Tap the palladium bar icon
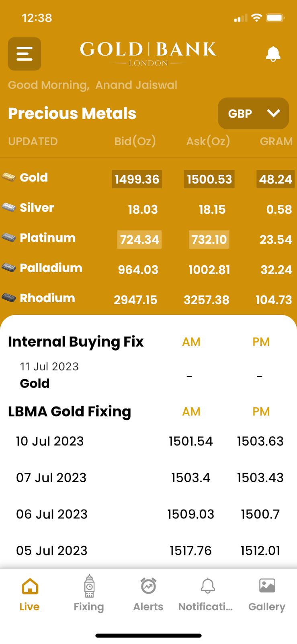Screen dimensions: 297x644 [8, 268]
